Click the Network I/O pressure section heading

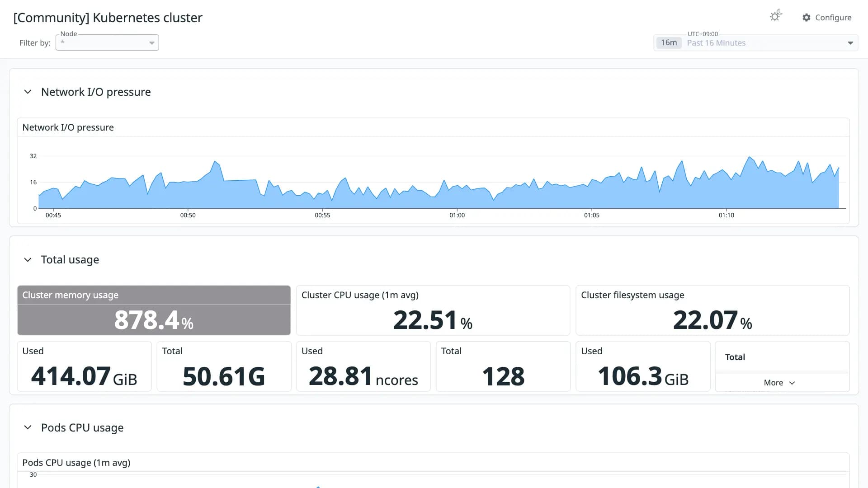click(x=96, y=92)
